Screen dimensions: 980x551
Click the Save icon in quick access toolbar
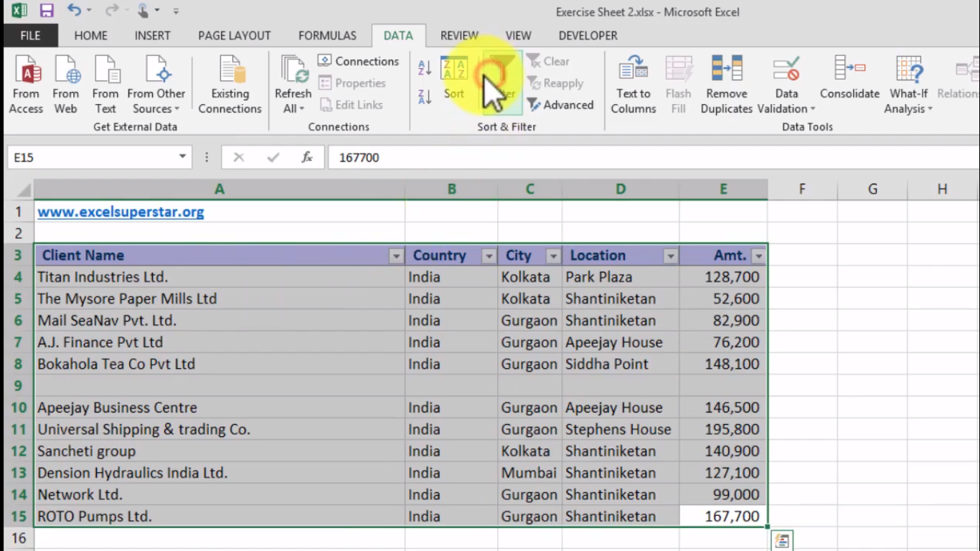(47, 11)
